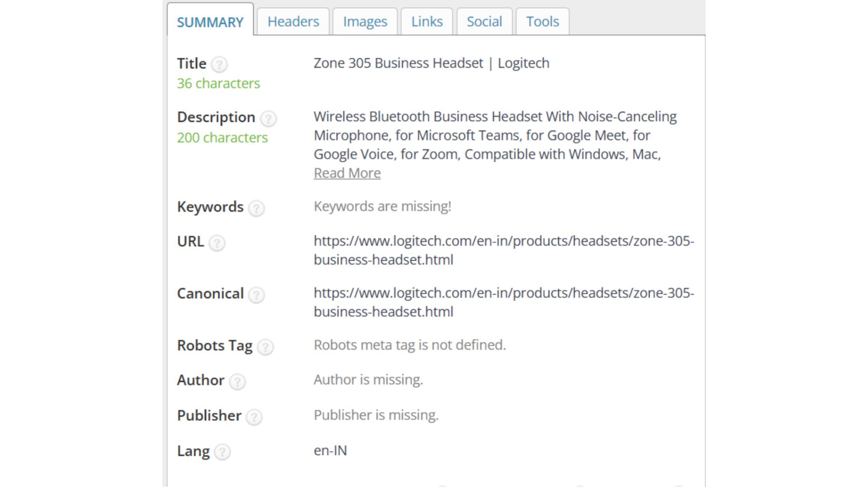Open the help icon next to Canonical
The image size is (868, 488).
tap(256, 295)
